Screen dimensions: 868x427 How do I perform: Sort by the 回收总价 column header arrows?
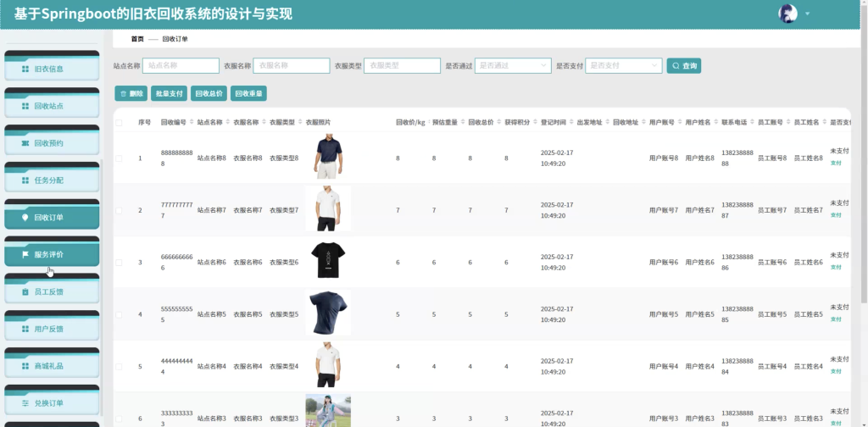coord(498,123)
